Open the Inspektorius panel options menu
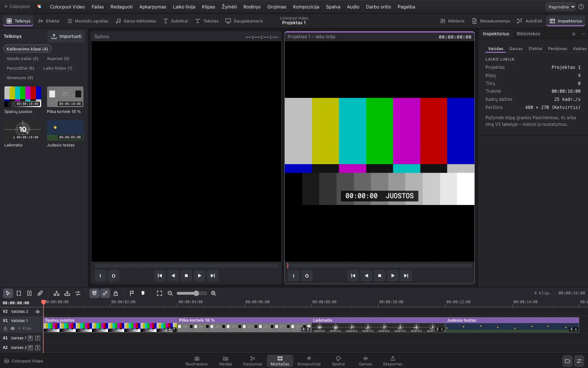This screenshot has width=588, height=368. coord(574,34)
